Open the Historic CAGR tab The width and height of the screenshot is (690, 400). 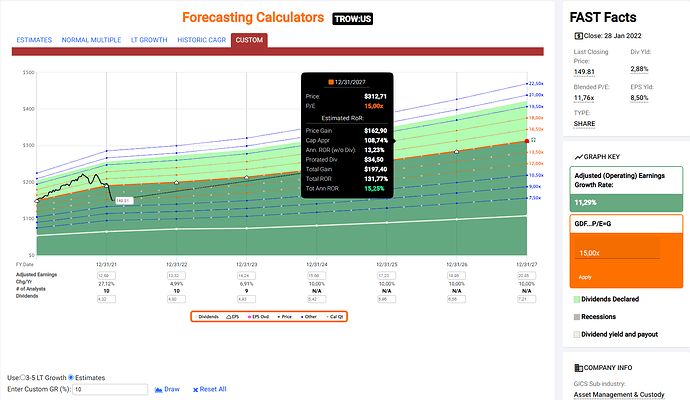pyautogui.click(x=198, y=40)
